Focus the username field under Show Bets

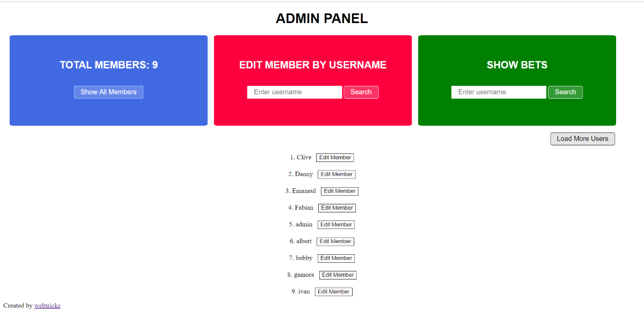click(x=499, y=92)
